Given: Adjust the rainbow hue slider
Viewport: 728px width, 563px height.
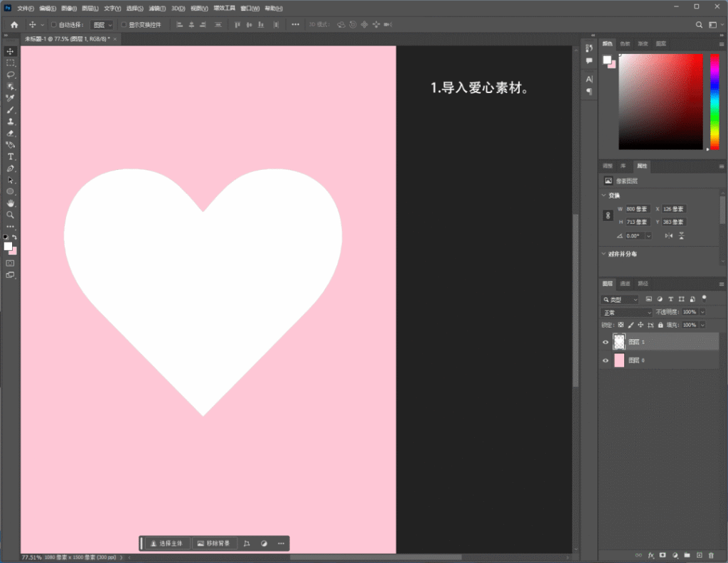Looking at the screenshot, I should coord(715,102).
